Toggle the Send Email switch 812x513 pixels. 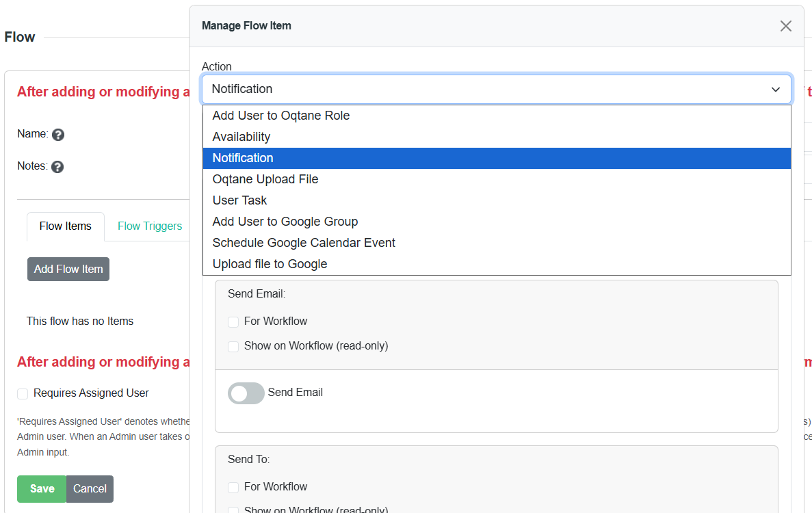tap(246, 393)
